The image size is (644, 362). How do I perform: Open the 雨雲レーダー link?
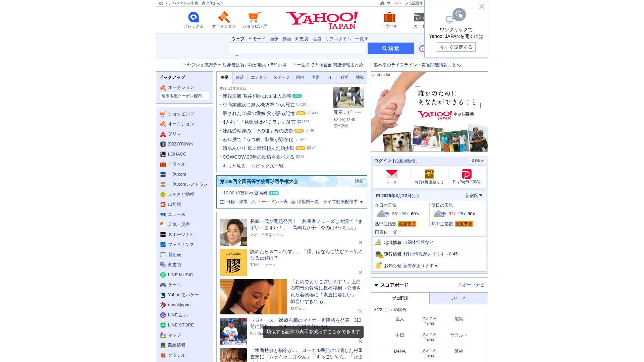[x=388, y=232]
